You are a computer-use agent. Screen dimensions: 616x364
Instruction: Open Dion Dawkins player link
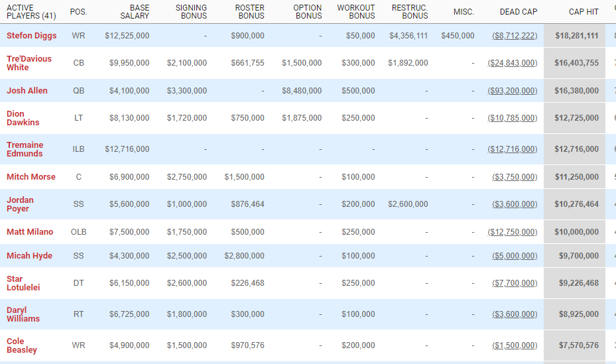pyautogui.click(x=23, y=118)
